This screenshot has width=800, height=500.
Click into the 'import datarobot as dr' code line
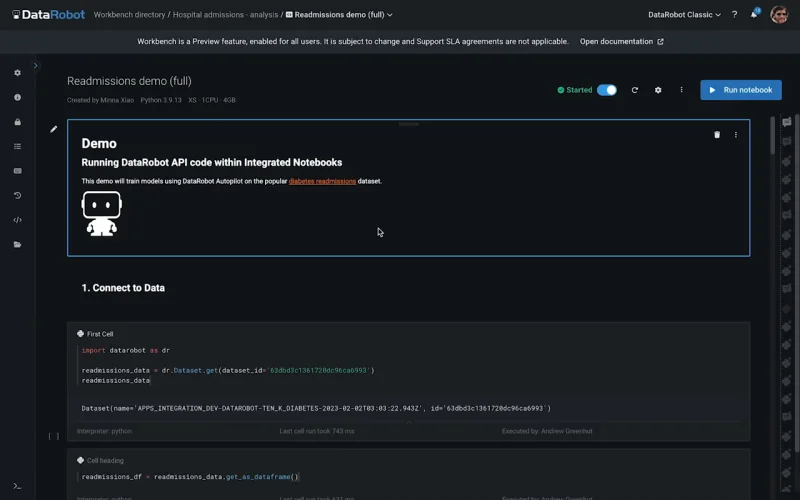click(x=126, y=351)
